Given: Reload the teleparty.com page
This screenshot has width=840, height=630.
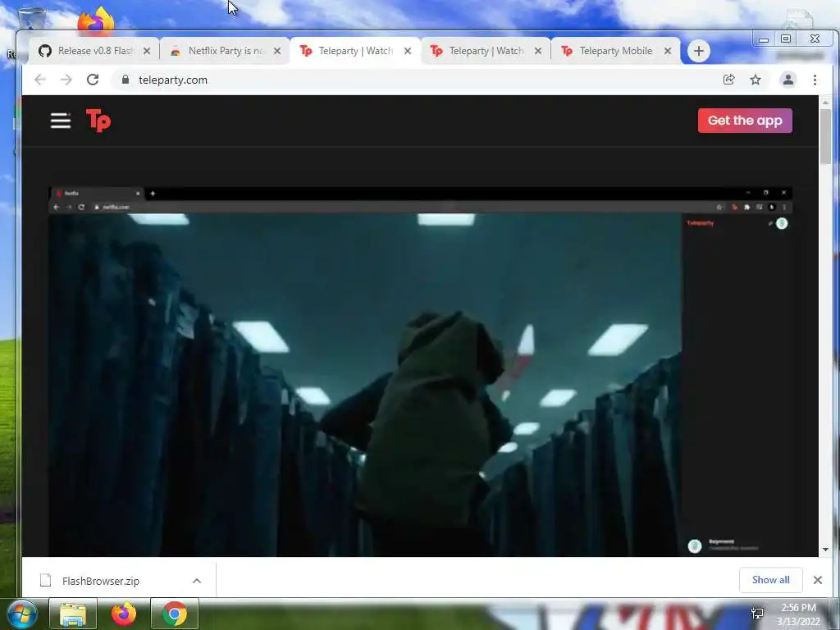Looking at the screenshot, I should (x=93, y=80).
